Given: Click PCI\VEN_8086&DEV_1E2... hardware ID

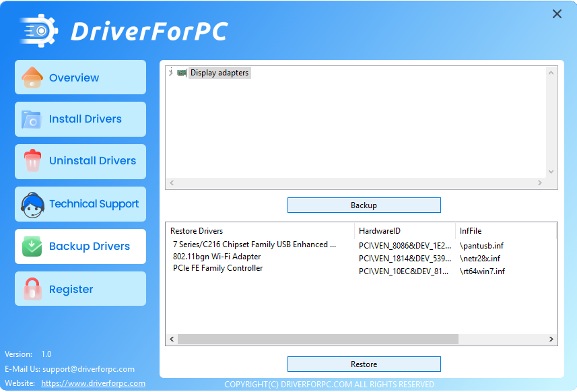Looking at the screenshot, I should click(x=405, y=246).
